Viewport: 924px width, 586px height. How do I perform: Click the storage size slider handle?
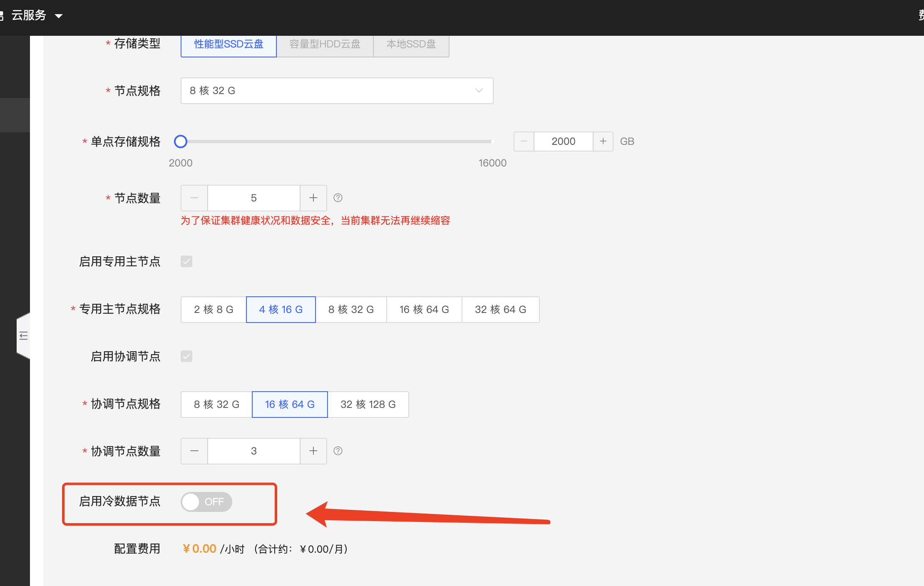181,142
